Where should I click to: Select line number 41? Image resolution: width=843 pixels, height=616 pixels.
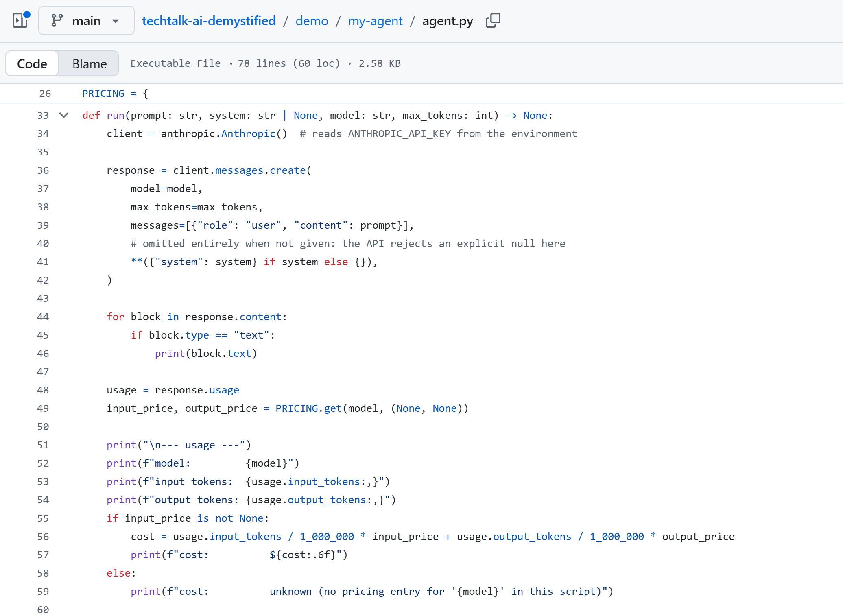click(43, 262)
